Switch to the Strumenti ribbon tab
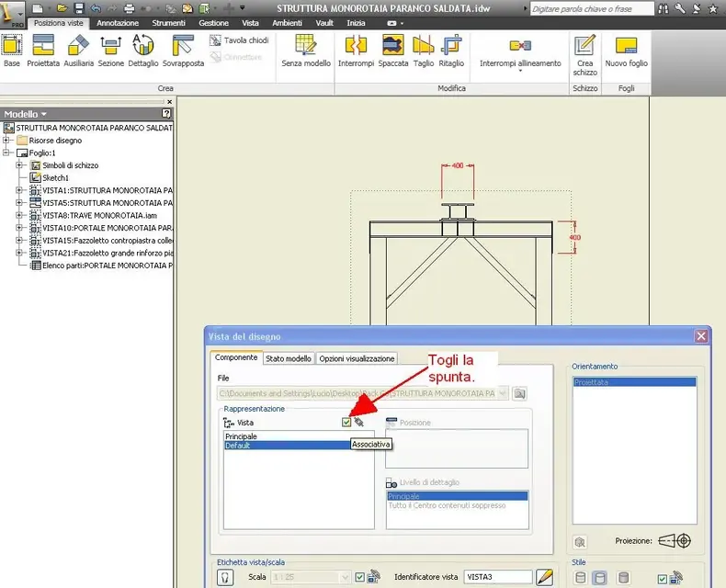Screen dimensions: 726x588 click(x=168, y=23)
